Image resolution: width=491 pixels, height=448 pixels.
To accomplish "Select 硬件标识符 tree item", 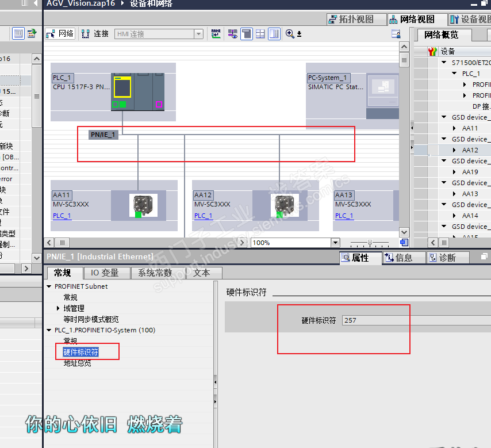I will (81, 352).
